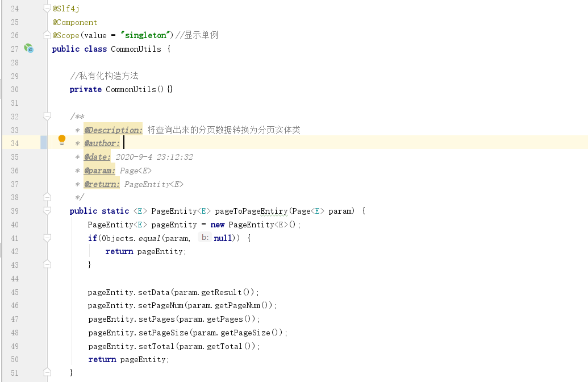
Task: Click the @author: Javadoc tag
Action: [102, 143]
